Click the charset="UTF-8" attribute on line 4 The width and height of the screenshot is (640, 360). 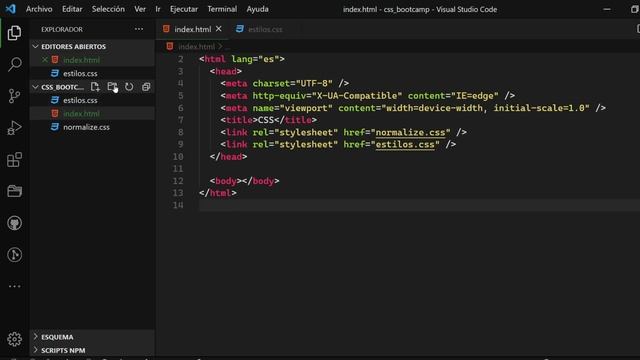[x=293, y=84]
